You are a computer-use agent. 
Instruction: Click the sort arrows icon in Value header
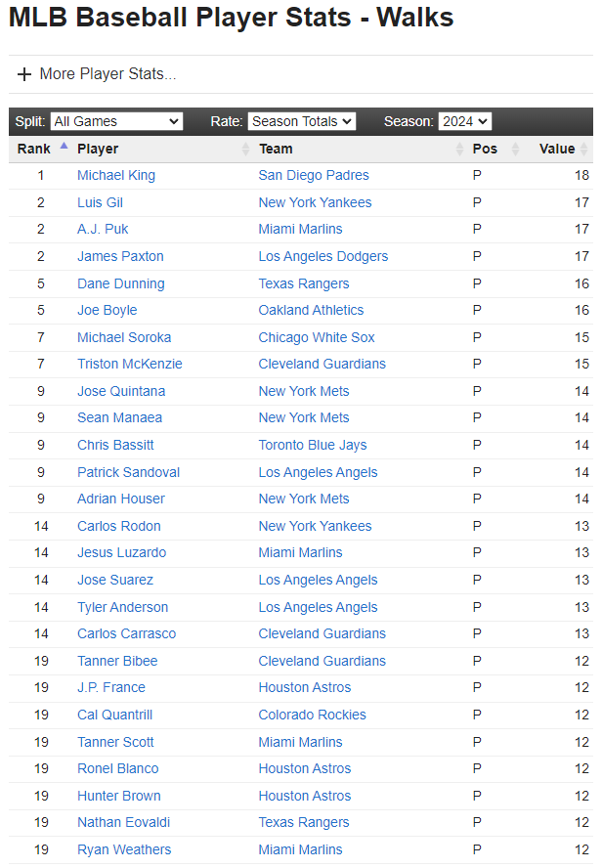point(584,150)
